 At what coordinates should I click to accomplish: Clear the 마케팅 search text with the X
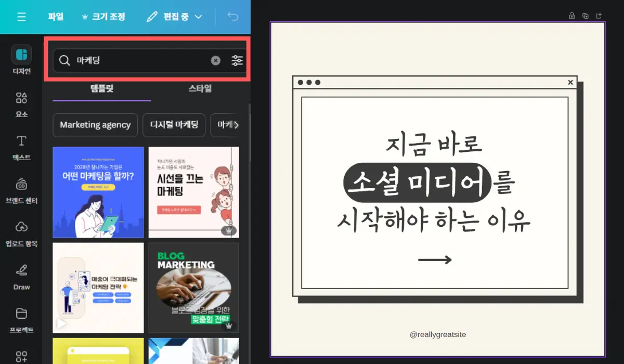(x=216, y=60)
